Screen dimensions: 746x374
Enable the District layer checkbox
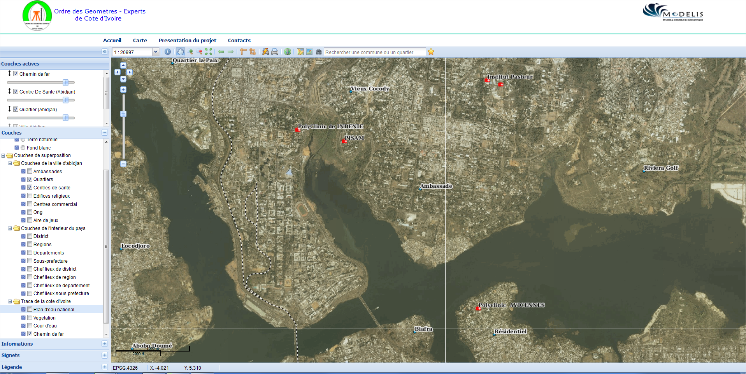(x=29, y=236)
